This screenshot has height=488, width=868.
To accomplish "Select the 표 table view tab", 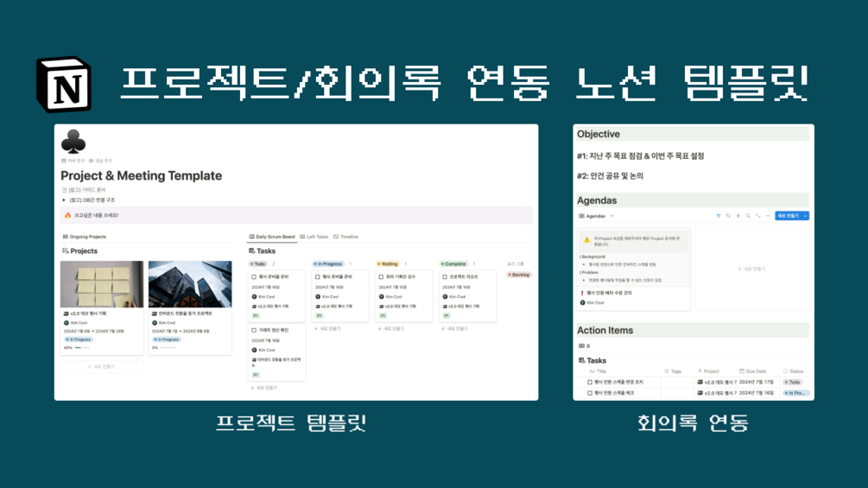I will pyautogui.click(x=585, y=345).
